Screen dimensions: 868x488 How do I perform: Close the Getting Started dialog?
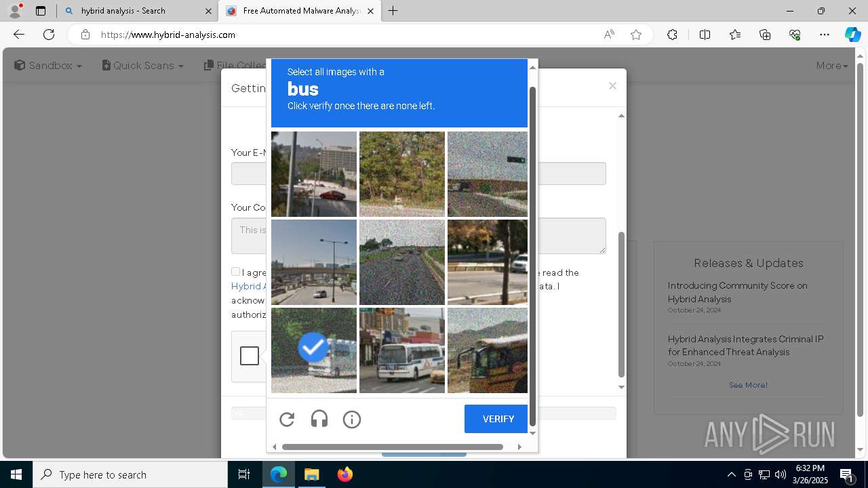(x=612, y=85)
